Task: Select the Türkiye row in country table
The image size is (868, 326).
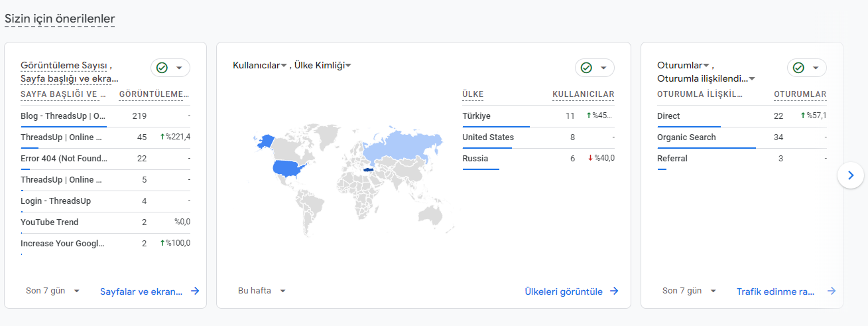Action: point(538,116)
